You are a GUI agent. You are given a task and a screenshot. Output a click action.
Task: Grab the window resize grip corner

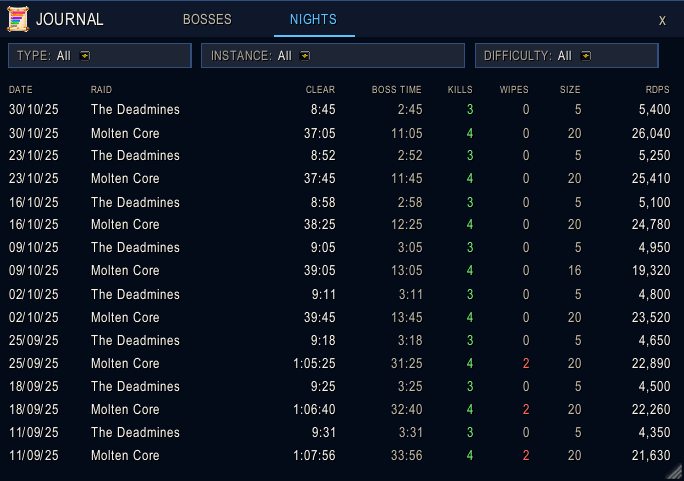point(675,472)
